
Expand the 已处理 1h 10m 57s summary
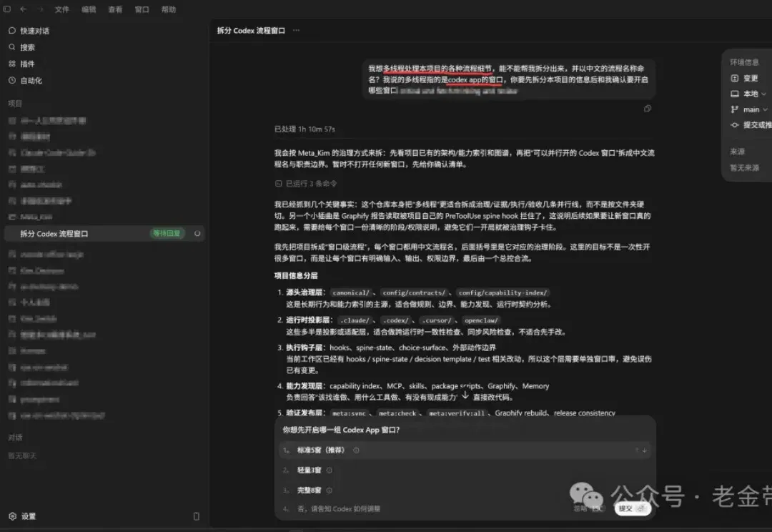305,129
